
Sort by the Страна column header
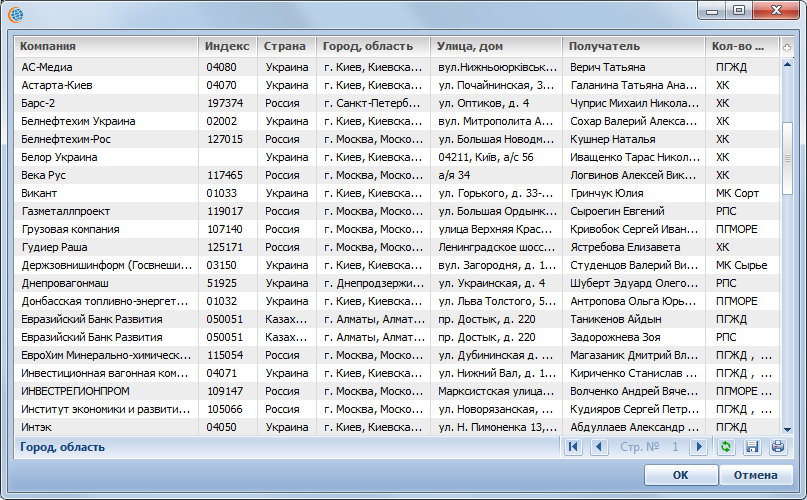coord(287,46)
